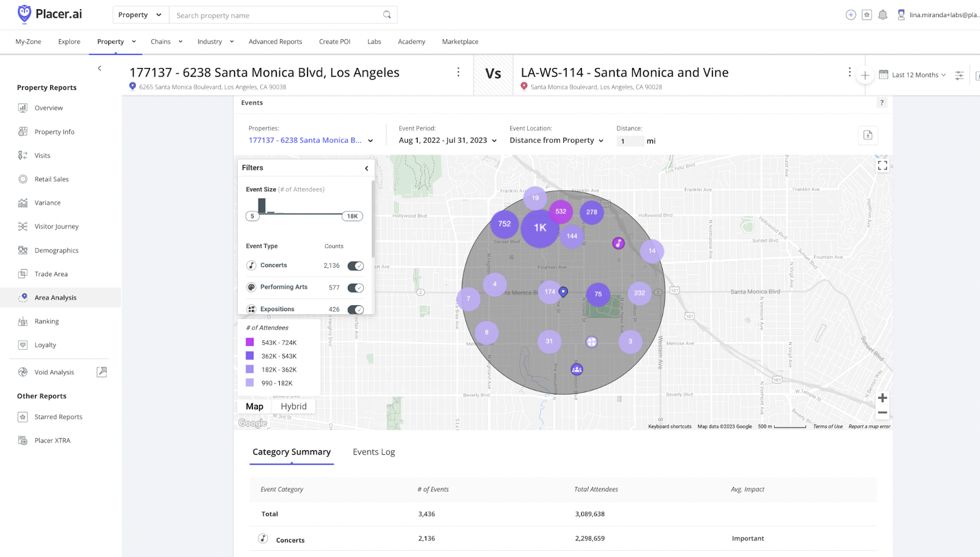This screenshot has height=557, width=980.
Task: Click the 75 events cluster
Action: [x=598, y=294]
